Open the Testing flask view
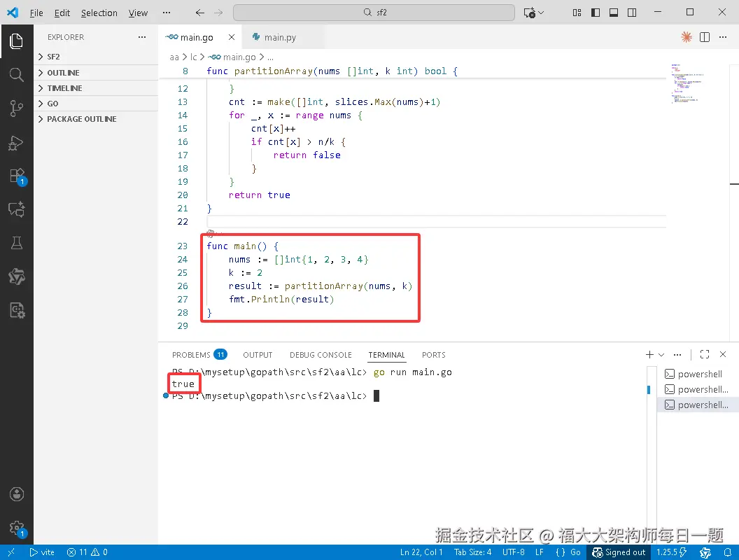 tap(17, 243)
